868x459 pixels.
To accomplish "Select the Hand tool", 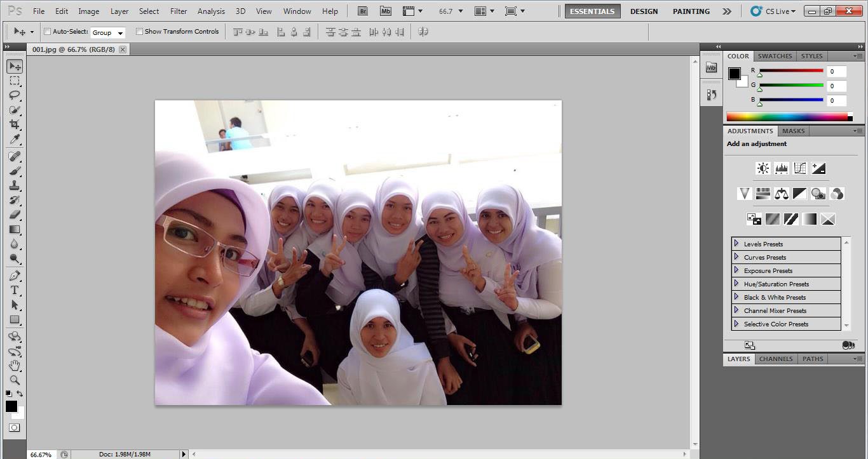I will pyautogui.click(x=15, y=366).
